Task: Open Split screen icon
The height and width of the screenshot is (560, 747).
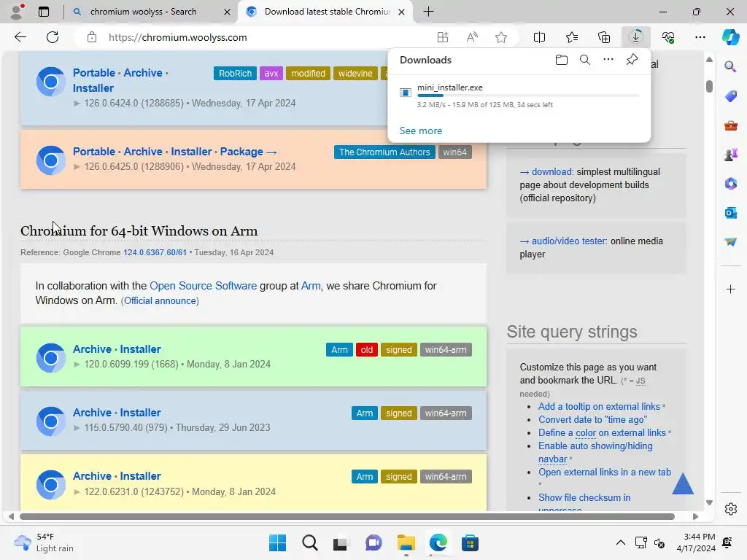Action: click(539, 37)
